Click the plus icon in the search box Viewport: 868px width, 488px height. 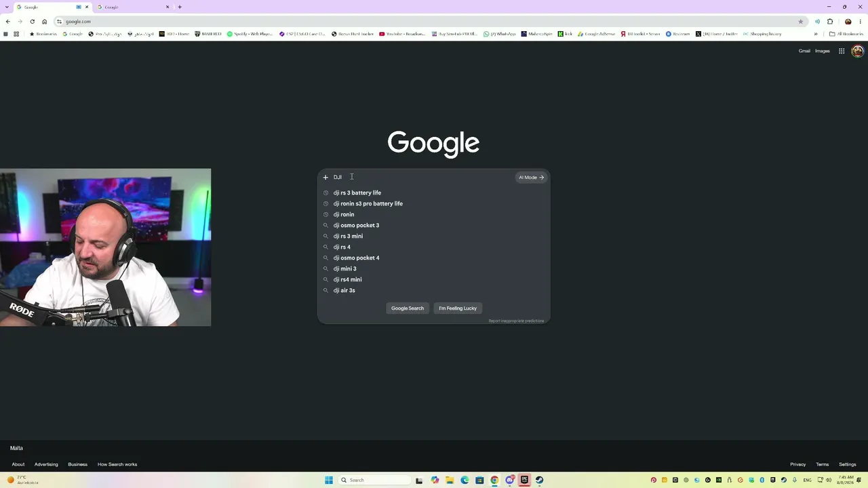tap(325, 178)
